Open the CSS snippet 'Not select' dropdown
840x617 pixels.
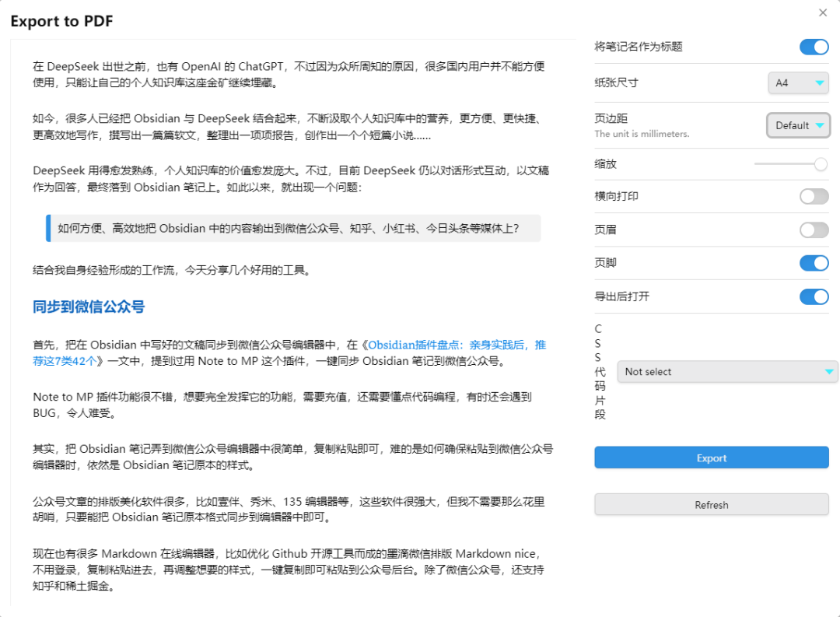pos(727,371)
